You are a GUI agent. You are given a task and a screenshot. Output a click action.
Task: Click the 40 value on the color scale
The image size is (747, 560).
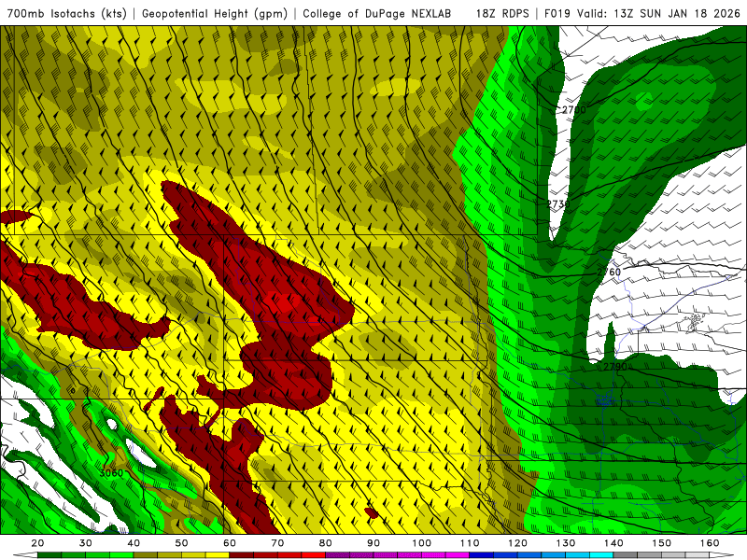134,543
